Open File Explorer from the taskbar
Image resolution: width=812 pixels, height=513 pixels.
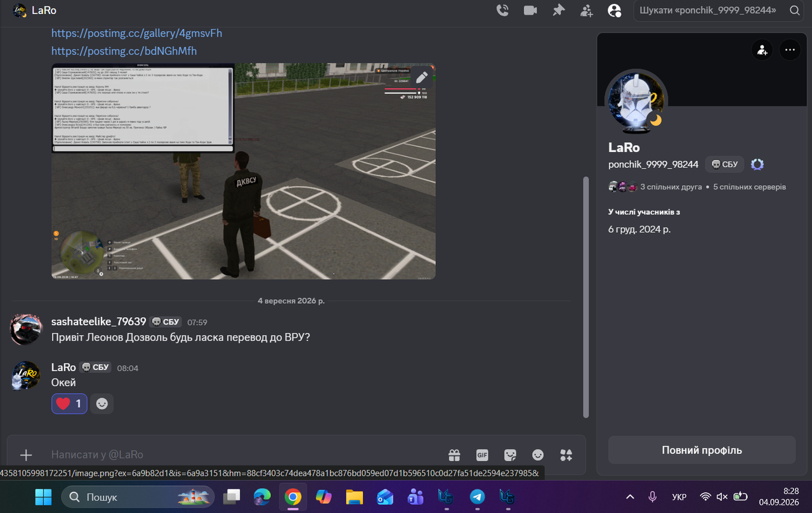(354, 497)
